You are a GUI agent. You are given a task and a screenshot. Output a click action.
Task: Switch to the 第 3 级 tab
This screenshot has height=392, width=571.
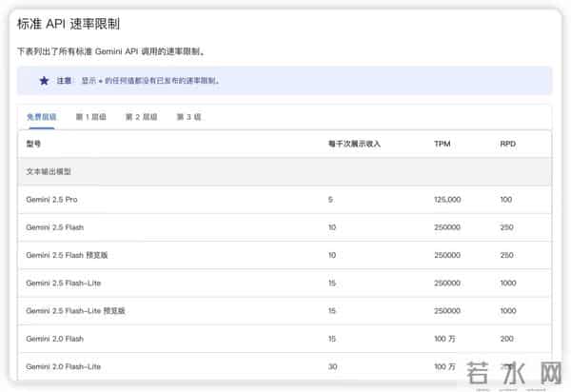click(x=189, y=117)
